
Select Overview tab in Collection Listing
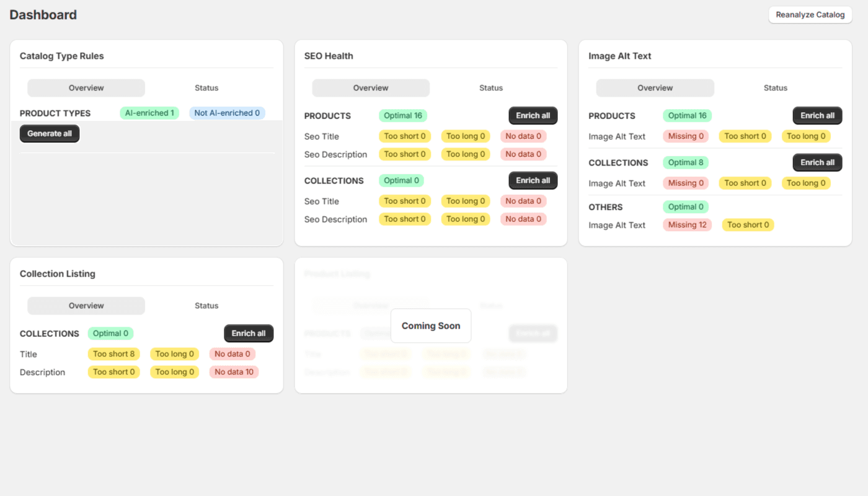pos(86,306)
